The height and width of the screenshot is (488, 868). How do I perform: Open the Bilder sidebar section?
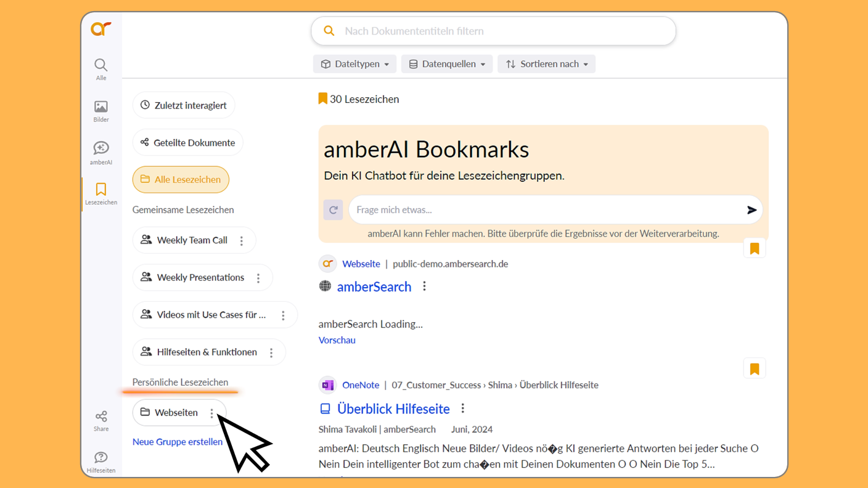(101, 111)
